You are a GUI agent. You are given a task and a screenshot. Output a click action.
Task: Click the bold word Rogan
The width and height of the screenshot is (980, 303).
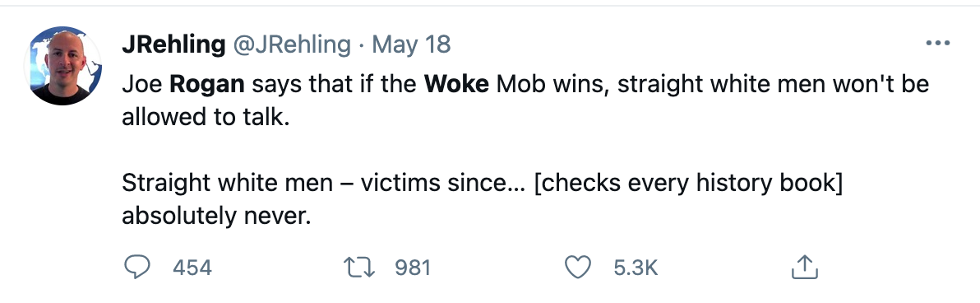point(207,85)
